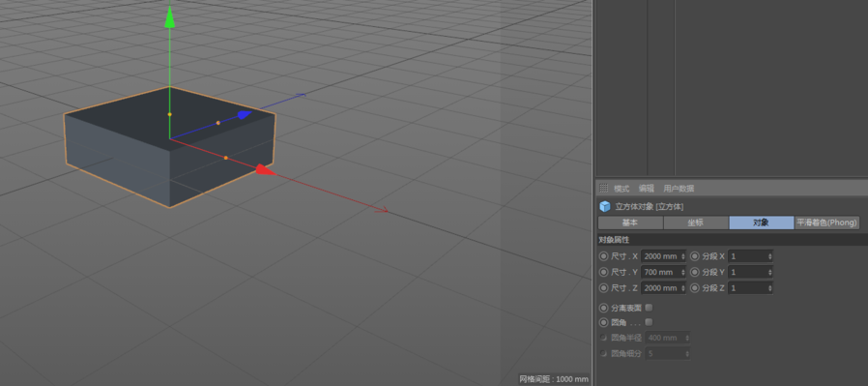Click the attribute manager grip icon
Screen dimensions: 868x386
604,189
